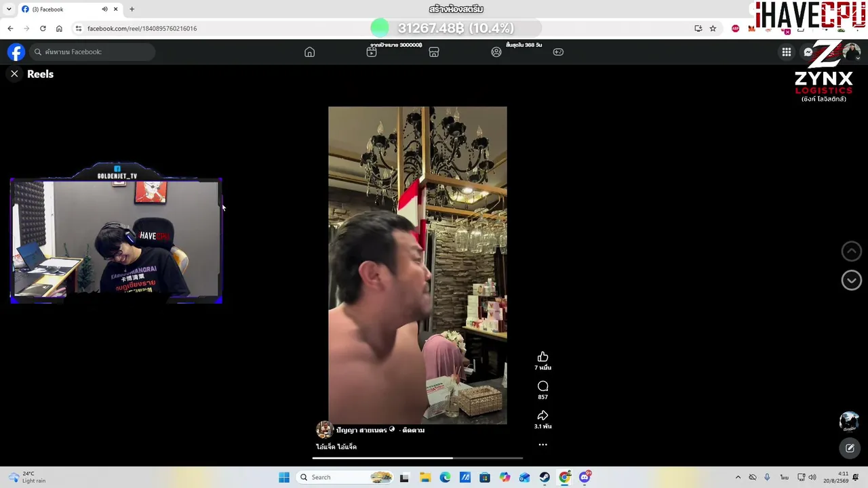Screen dimensions: 868x488
Task: Follow the reel creator (ติดตาม)
Action: point(414,430)
